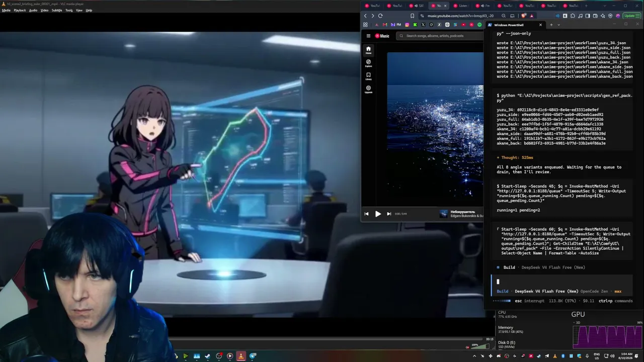Close the active YouTube Music tab
Image resolution: width=644 pixels, height=362 pixels.
445,6
